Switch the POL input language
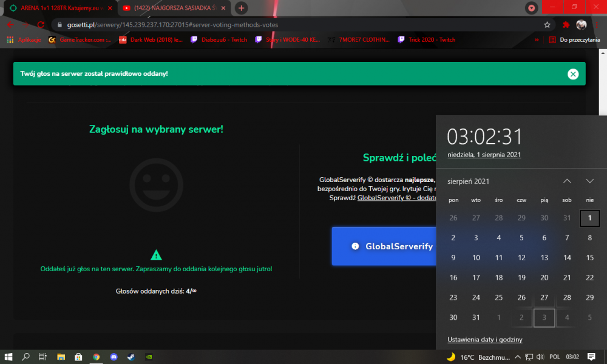607x364 pixels. coord(554,357)
